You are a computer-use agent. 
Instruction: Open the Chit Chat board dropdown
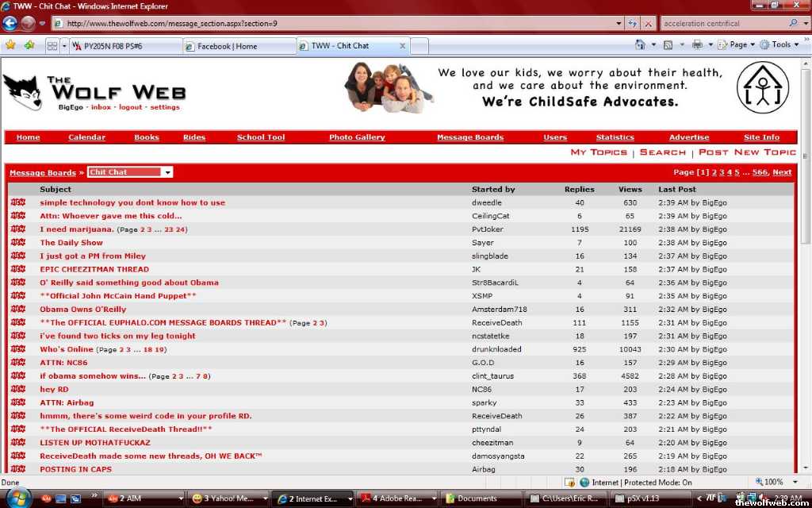click(130, 172)
